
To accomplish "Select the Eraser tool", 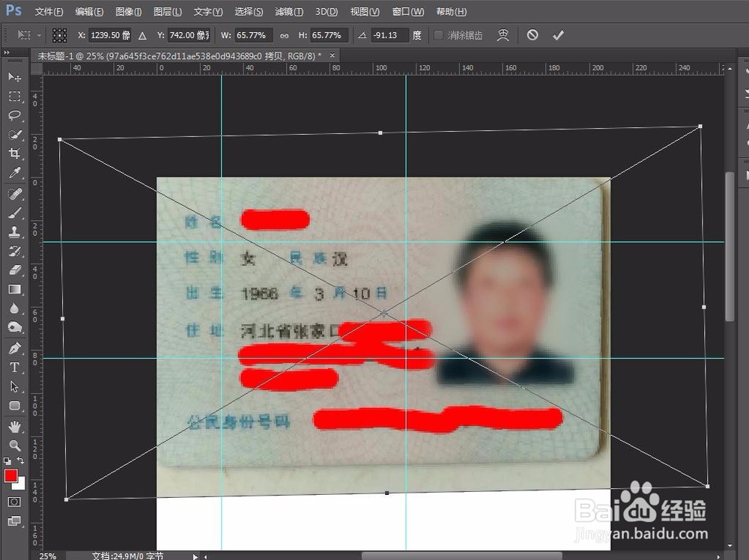I will pos(14,270).
